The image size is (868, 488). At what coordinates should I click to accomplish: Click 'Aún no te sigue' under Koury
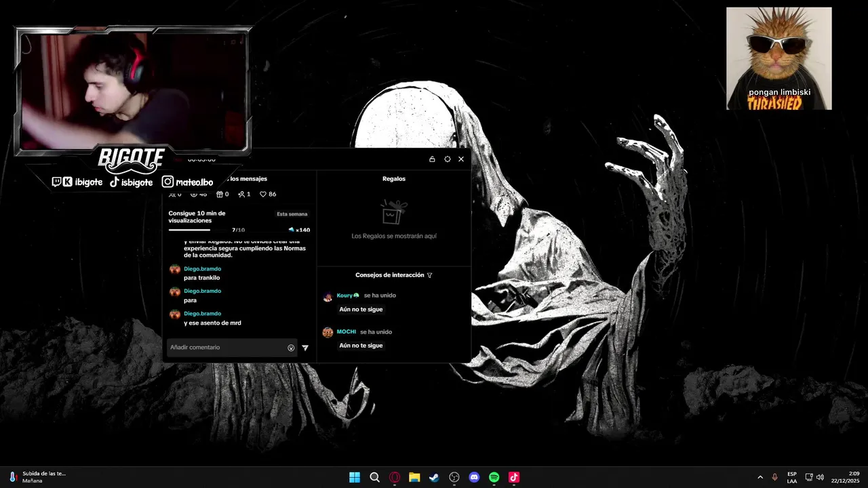pyautogui.click(x=361, y=309)
